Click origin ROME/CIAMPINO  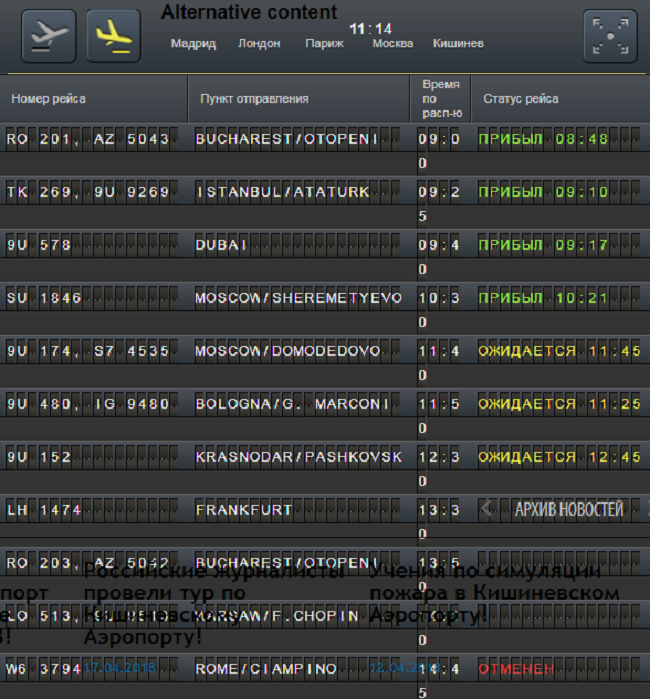pyautogui.click(x=266, y=669)
